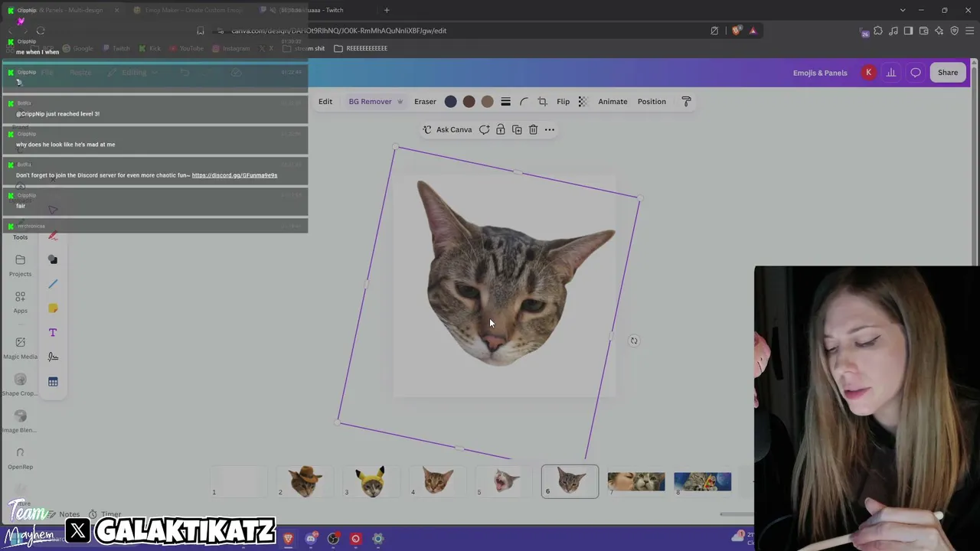Click the rotate handle beside the image
This screenshot has width=980, height=551.
point(634,341)
